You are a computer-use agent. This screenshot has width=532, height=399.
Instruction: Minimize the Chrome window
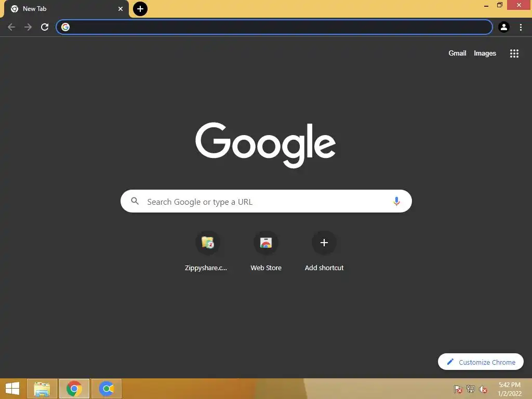pyautogui.click(x=486, y=5)
